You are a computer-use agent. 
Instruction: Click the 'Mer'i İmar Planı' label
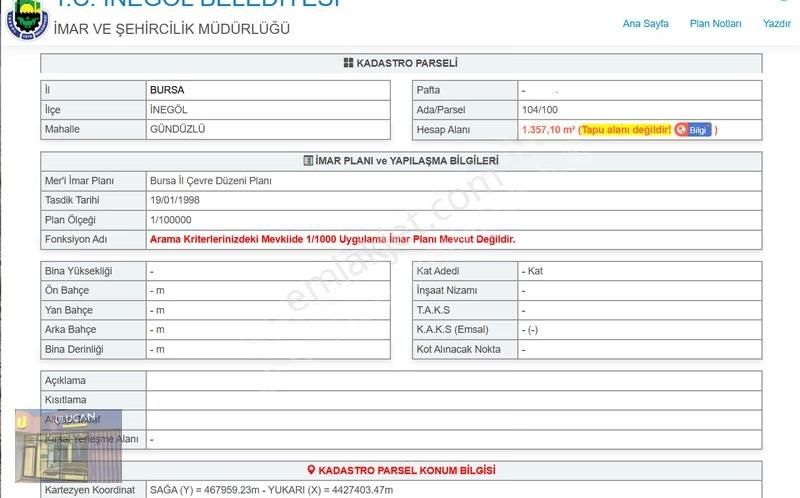(79, 181)
